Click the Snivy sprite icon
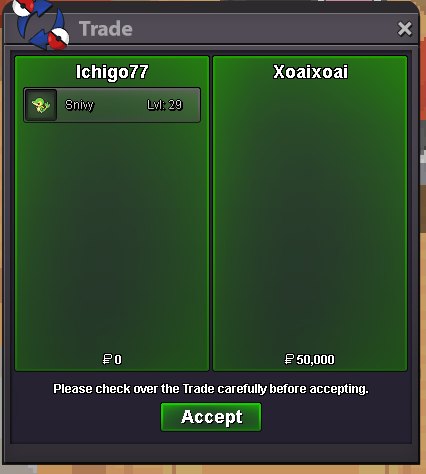The height and width of the screenshot is (474, 426). click(x=41, y=105)
